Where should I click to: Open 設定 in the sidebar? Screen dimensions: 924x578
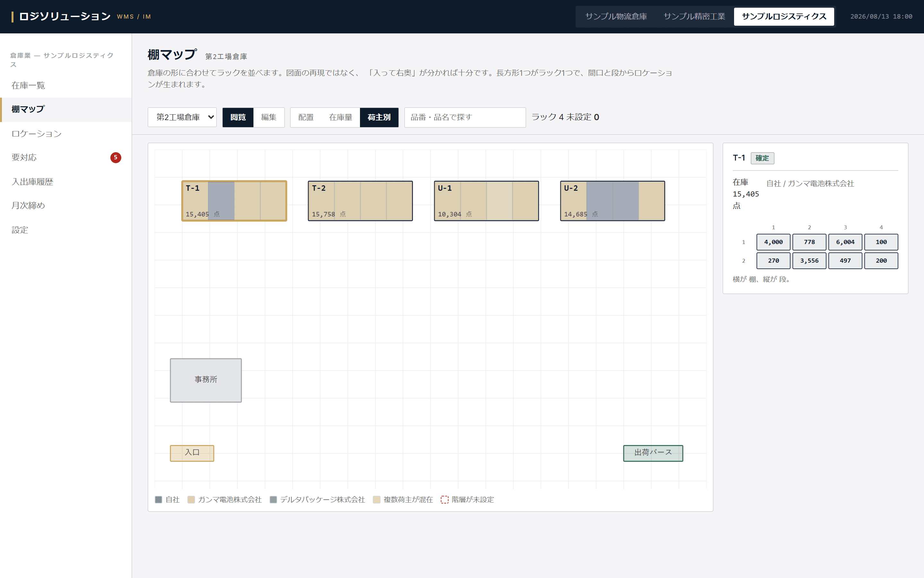point(66,230)
